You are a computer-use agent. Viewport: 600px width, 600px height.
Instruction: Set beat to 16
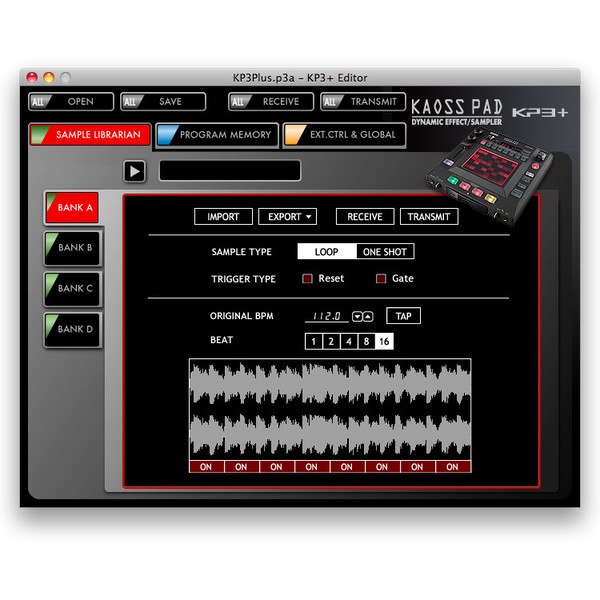(x=384, y=341)
